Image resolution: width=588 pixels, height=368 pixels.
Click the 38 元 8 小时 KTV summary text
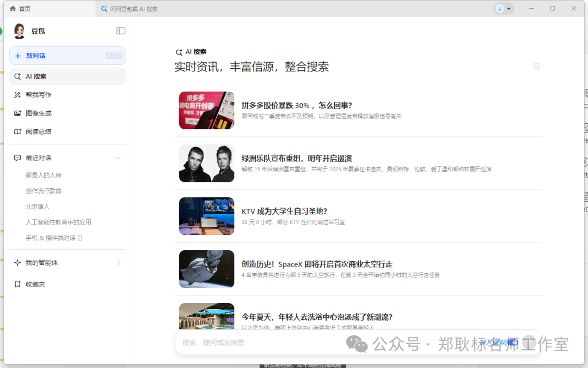(x=293, y=222)
